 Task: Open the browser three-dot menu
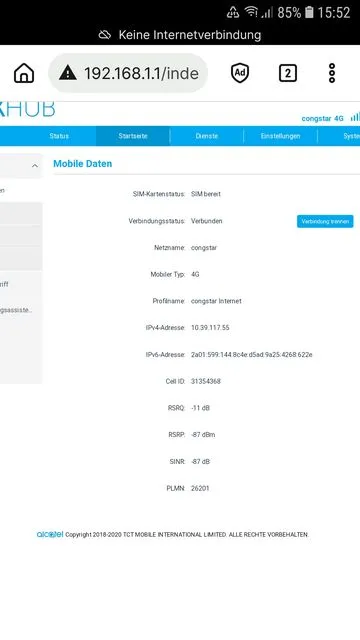point(332,73)
